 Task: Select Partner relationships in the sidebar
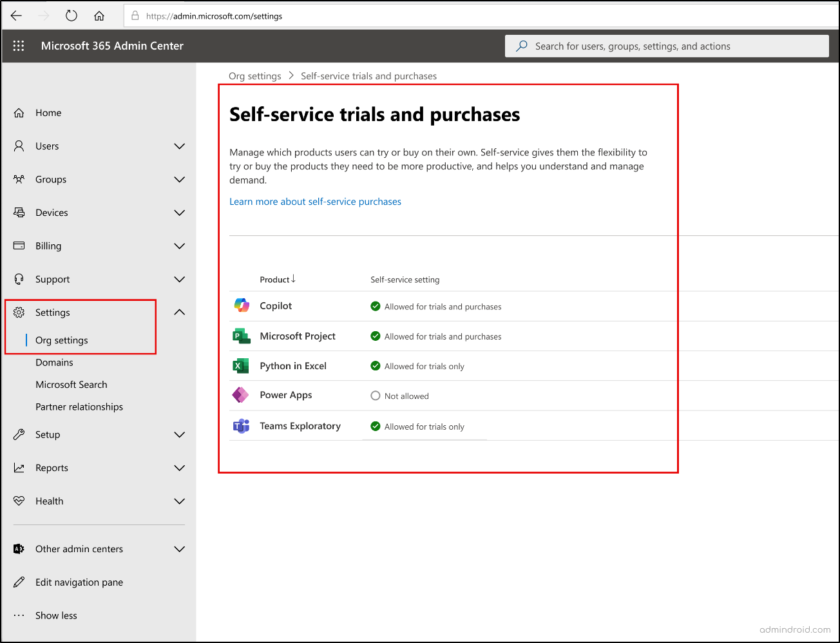tap(79, 407)
